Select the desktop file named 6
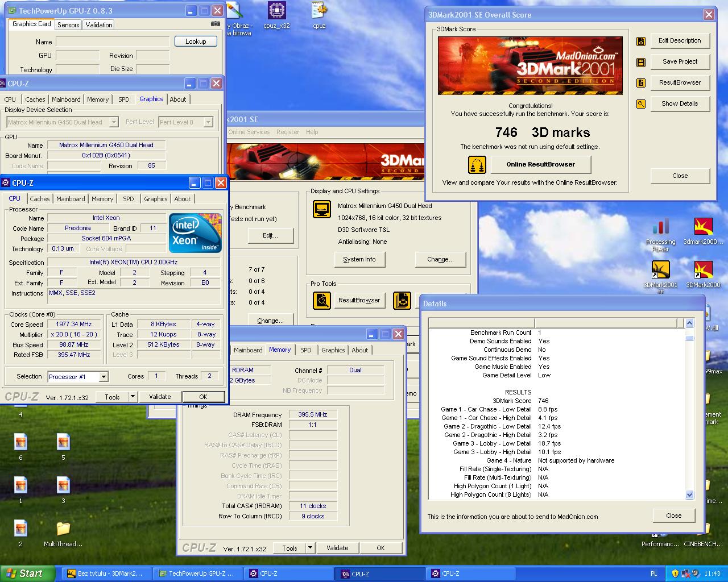The image size is (728, 582). pyautogui.click(x=20, y=447)
